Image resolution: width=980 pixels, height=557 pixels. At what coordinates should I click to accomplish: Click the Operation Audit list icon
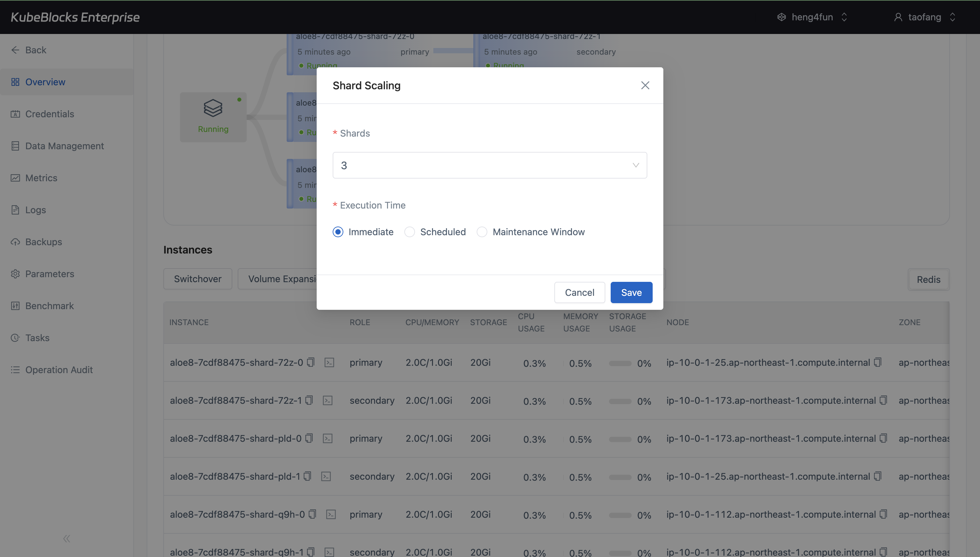click(15, 369)
